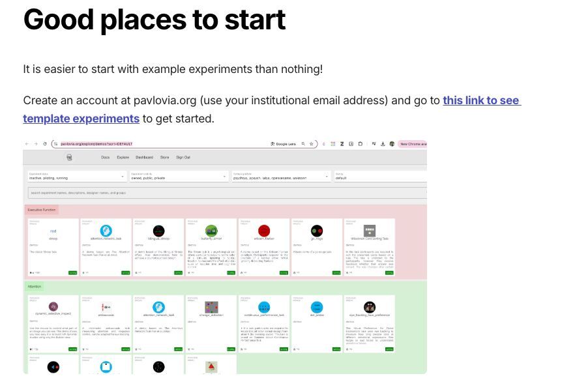This screenshot has height=389, width=588.
Task: Click red triangle icon in bottom card row
Action: click(x=211, y=367)
